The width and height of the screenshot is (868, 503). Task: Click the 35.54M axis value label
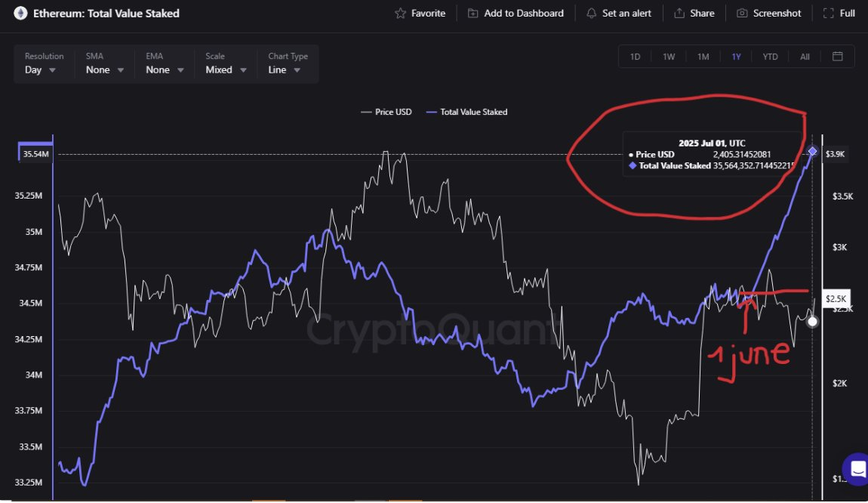coord(35,154)
